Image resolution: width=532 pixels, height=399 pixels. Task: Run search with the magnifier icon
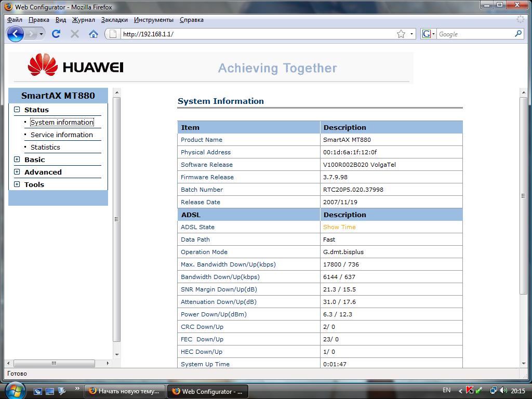(x=518, y=34)
